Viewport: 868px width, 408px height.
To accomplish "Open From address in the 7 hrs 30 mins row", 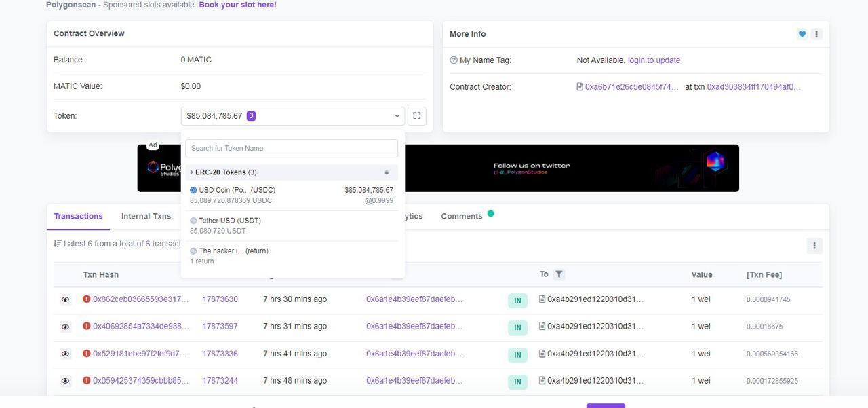I will [414, 299].
